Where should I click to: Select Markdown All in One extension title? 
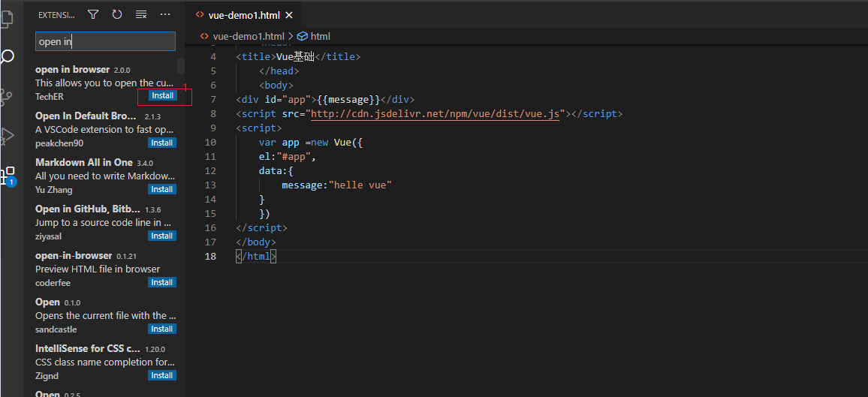pyautogui.click(x=84, y=163)
